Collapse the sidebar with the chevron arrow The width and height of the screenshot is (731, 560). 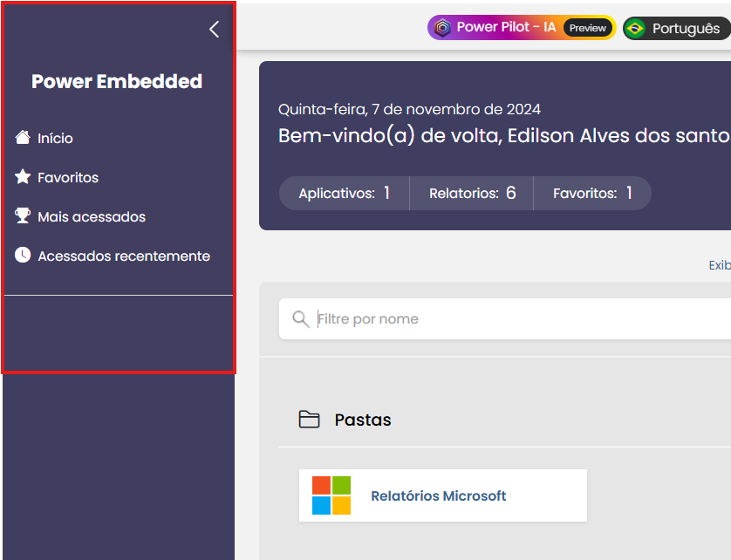[214, 30]
